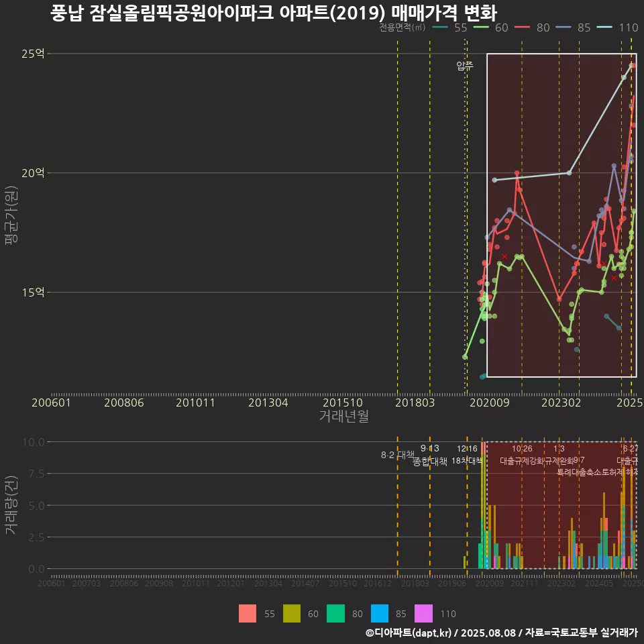
Task: Select the olive 60 square in bar legend
Action: [292, 614]
